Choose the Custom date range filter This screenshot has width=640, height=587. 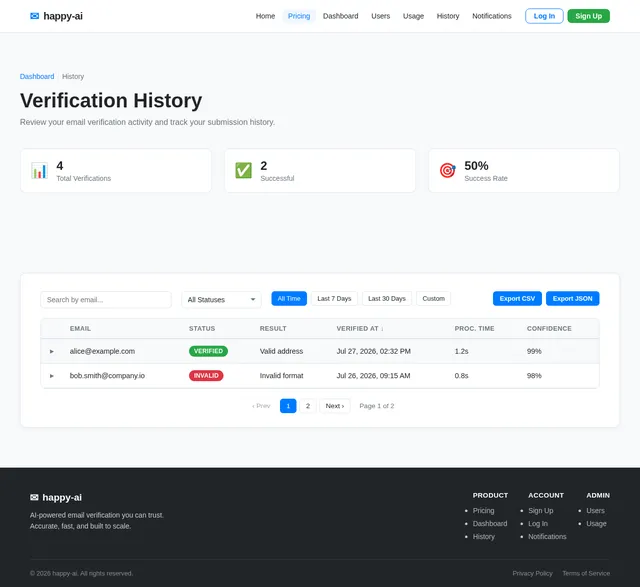point(433,298)
